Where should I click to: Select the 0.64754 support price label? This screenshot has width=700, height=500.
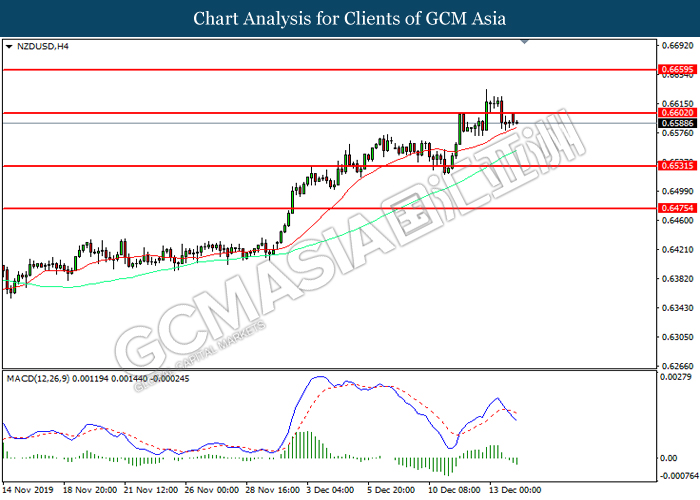tap(677, 208)
